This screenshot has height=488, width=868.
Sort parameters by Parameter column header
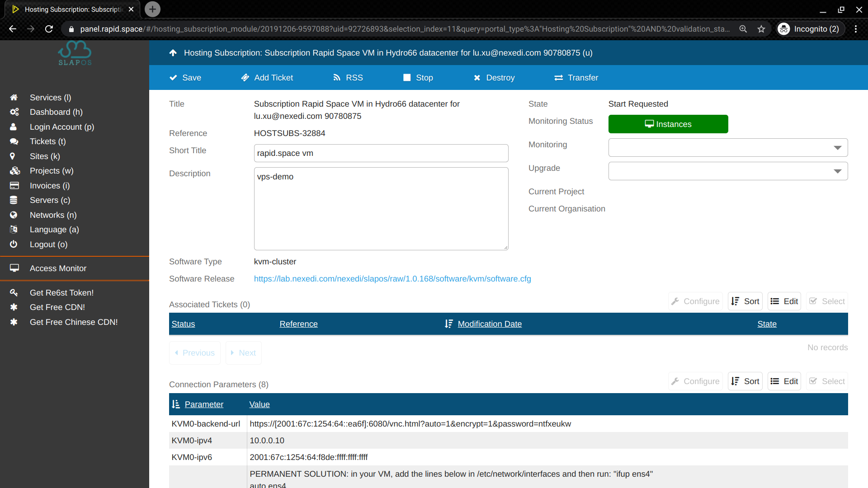pyautogui.click(x=204, y=404)
